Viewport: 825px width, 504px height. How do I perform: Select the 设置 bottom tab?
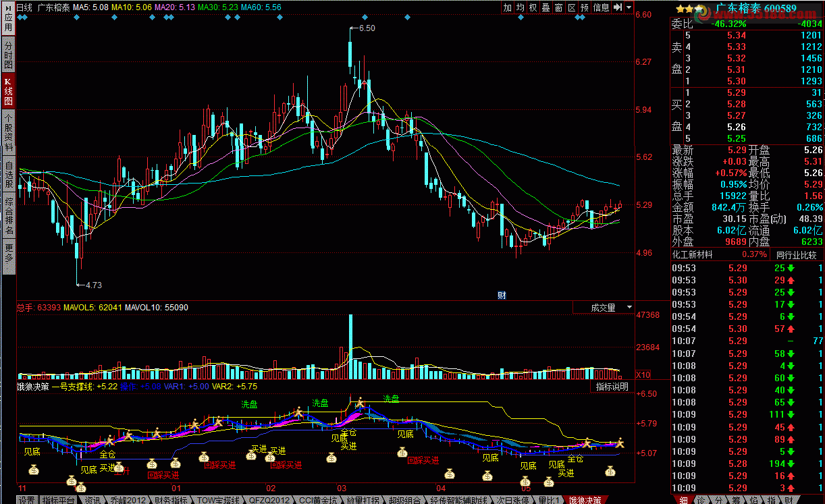tap(26, 499)
